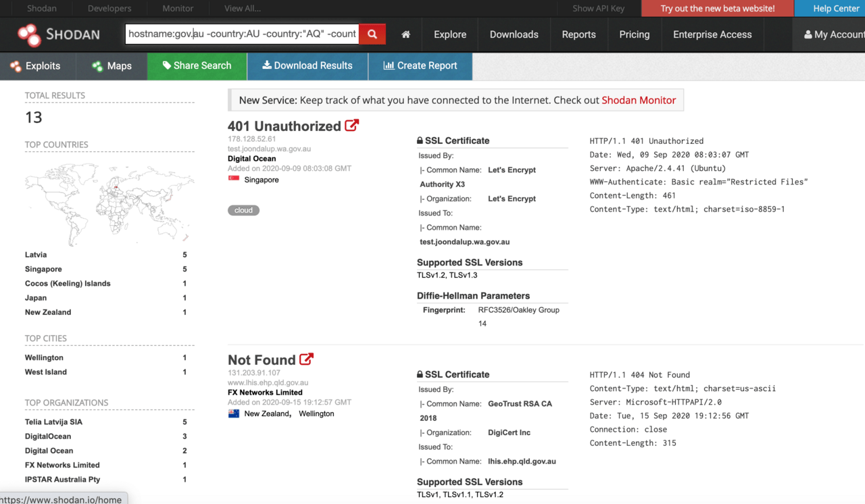
Task: Click in the search query input field
Action: 242,34
